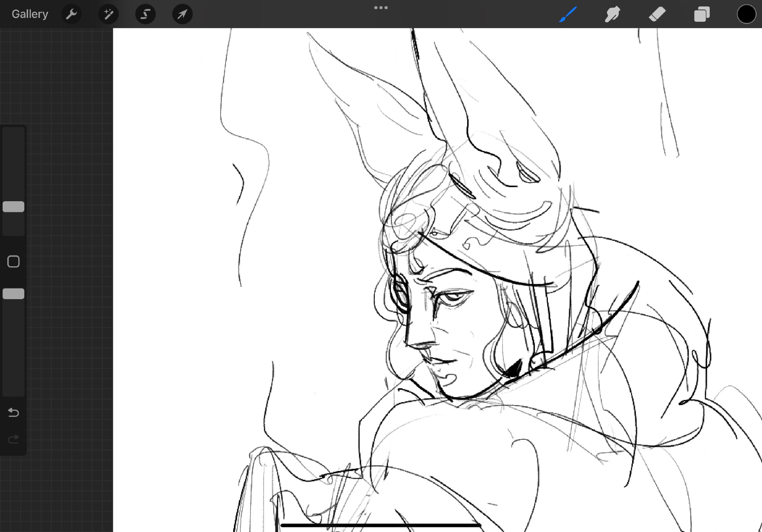Open the black active color swatch
The image size is (762, 532).
tap(746, 14)
